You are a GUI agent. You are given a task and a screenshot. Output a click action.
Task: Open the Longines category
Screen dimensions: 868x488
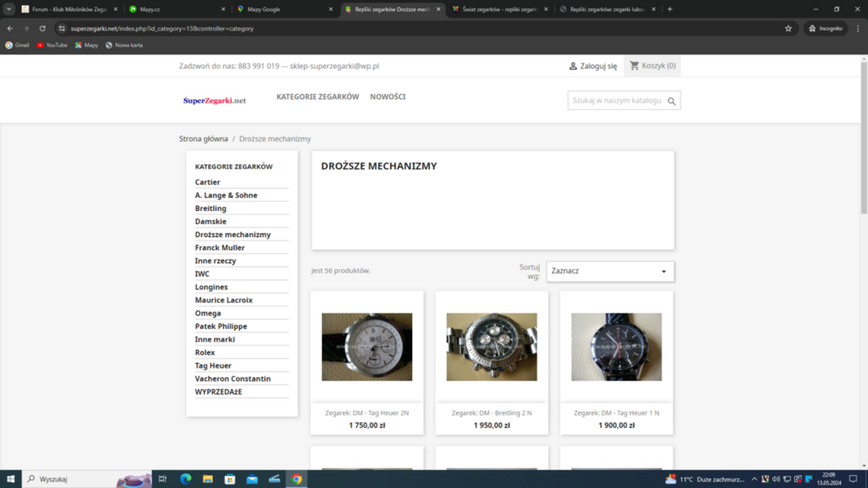point(211,287)
